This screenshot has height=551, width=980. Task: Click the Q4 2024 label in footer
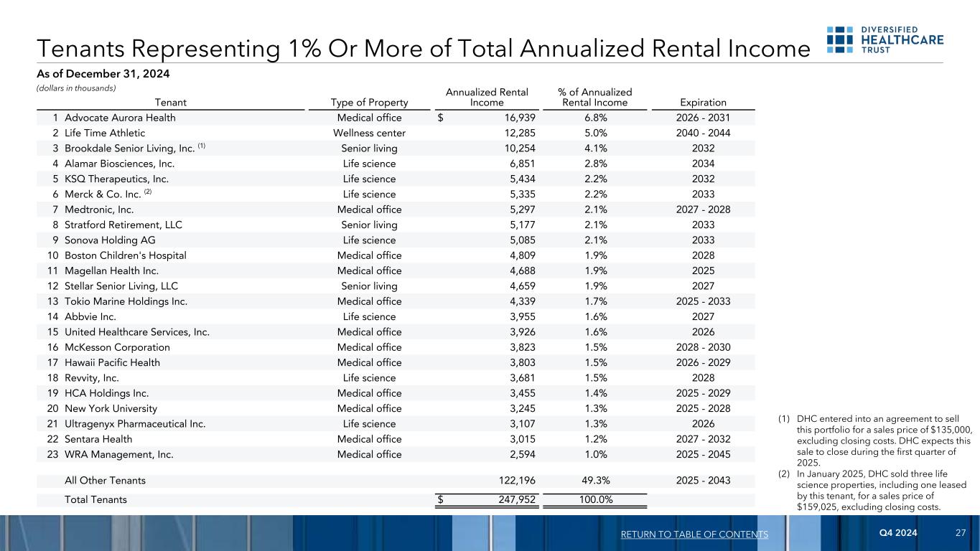898,533
